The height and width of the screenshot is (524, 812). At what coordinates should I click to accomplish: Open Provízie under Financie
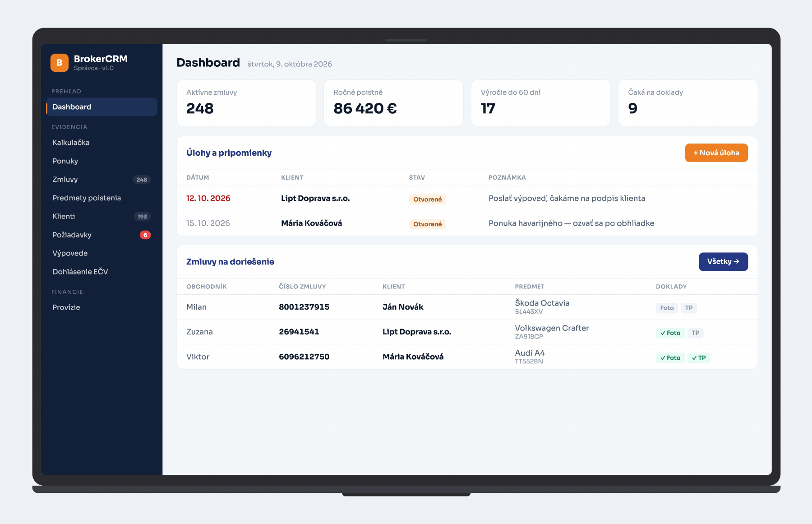(x=101, y=307)
